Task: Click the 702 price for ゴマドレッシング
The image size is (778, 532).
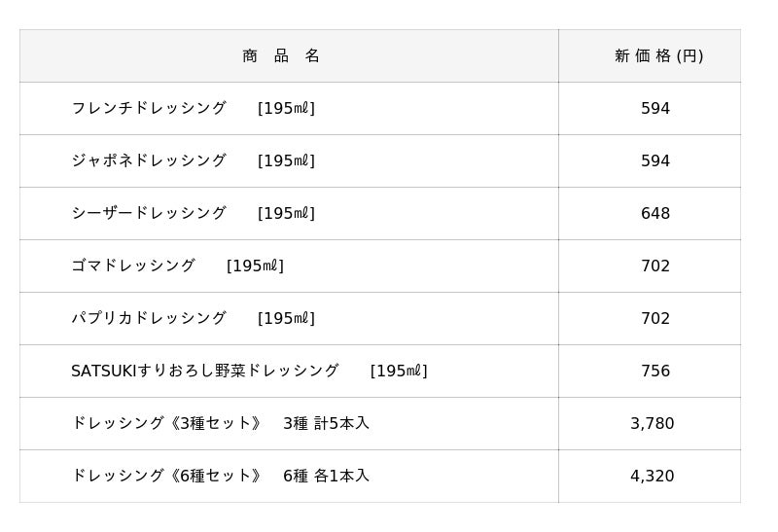Action: 654,266
